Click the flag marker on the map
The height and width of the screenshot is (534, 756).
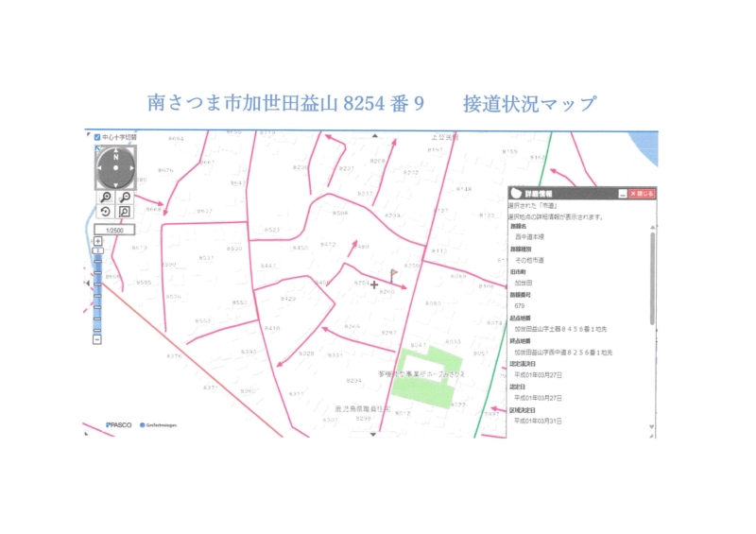tap(394, 274)
